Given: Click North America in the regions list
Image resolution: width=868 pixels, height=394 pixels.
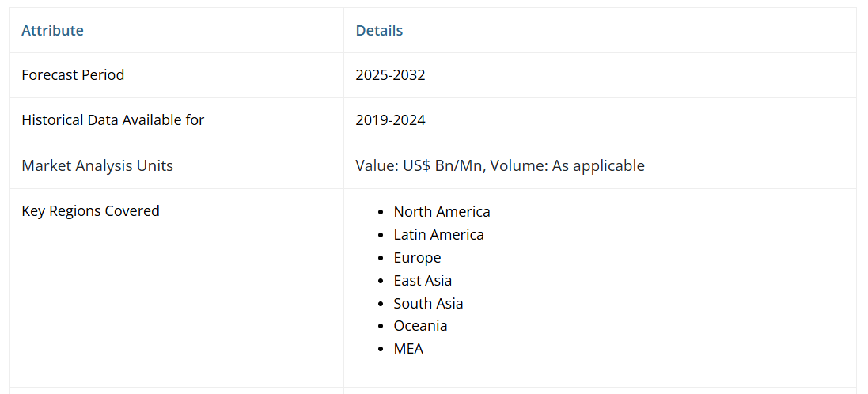Looking at the screenshot, I should pos(442,212).
